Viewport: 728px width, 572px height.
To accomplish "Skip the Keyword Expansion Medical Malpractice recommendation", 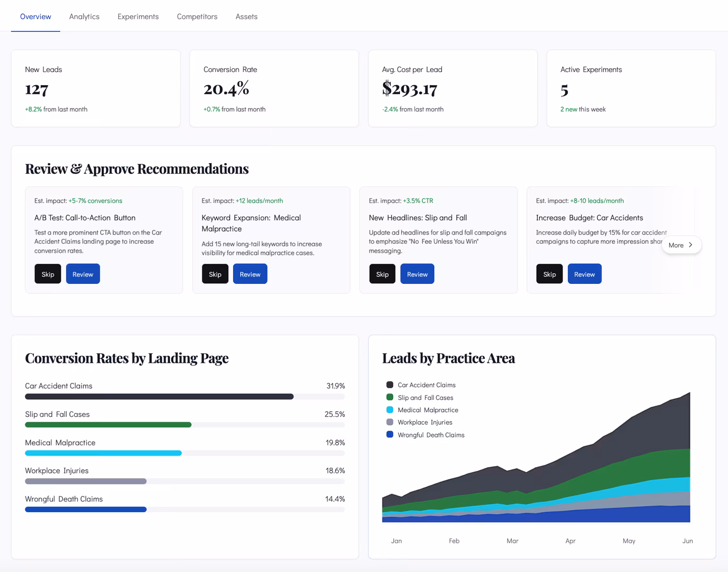I will (215, 274).
